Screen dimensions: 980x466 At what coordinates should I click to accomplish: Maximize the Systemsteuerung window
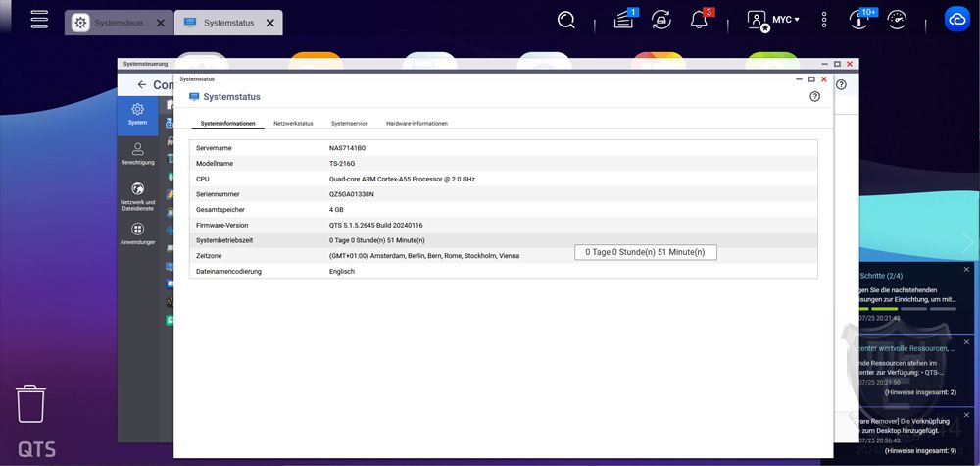[838, 64]
